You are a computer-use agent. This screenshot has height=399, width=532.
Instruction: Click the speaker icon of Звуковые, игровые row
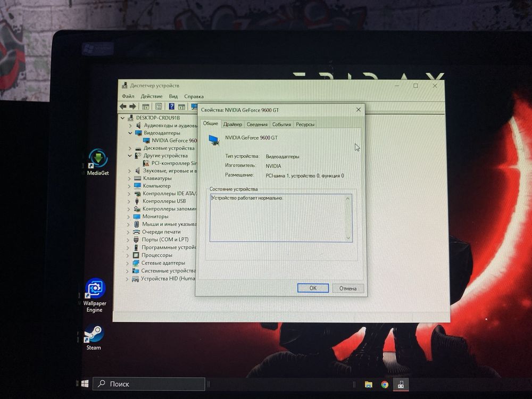pyautogui.click(x=137, y=171)
